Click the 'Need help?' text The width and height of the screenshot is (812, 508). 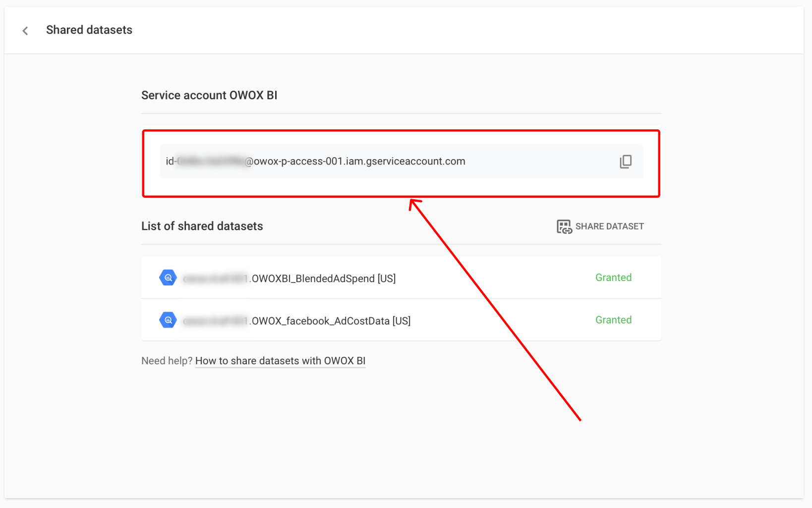(167, 361)
